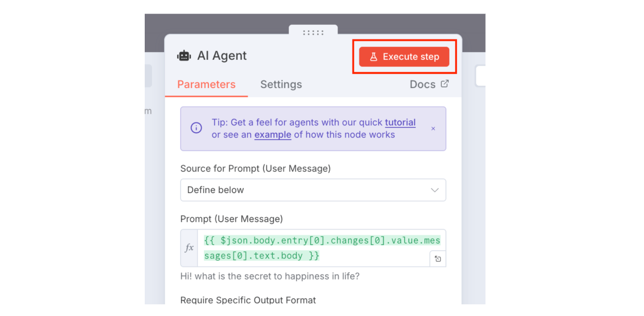Click the AI Agent robot icon
Image resolution: width=644 pixels, height=316 pixels.
[184, 56]
